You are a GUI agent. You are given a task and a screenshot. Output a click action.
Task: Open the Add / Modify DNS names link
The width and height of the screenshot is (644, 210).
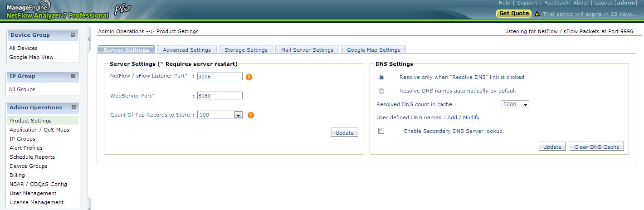[463, 117]
